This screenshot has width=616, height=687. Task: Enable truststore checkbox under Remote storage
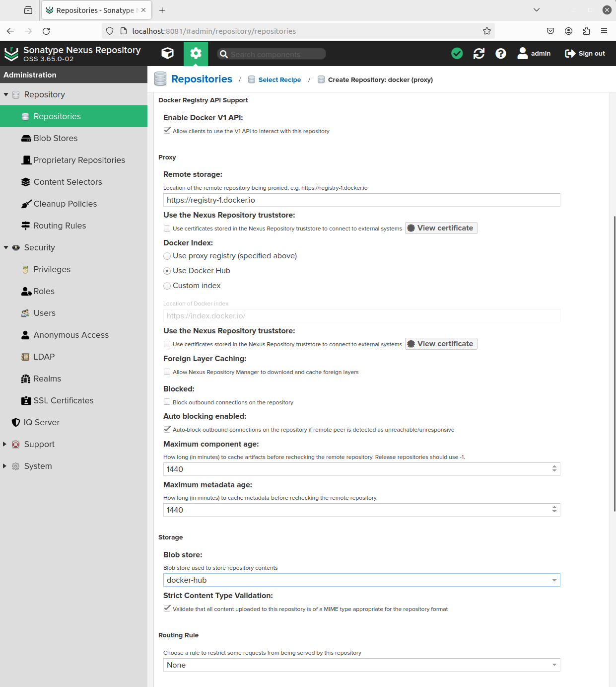point(167,228)
